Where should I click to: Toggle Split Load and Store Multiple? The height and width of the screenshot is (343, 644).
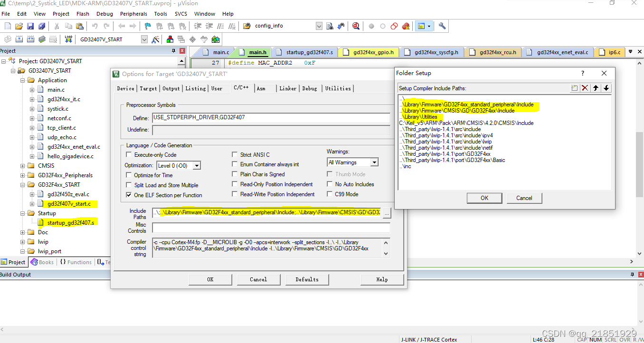coord(129,185)
